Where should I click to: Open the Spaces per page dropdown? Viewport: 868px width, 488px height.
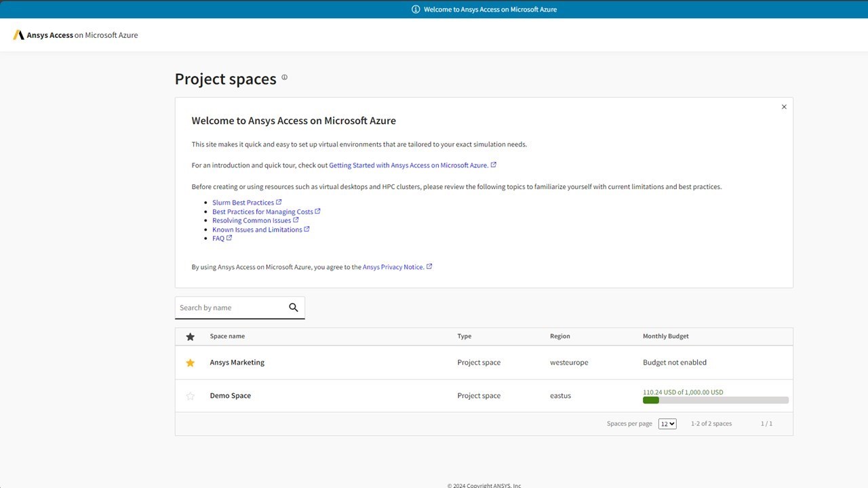coord(667,424)
